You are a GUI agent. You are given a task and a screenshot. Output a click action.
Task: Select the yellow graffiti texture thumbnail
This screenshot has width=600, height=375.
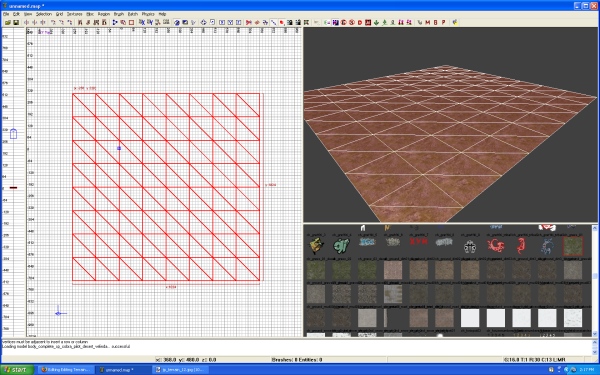click(x=316, y=246)
